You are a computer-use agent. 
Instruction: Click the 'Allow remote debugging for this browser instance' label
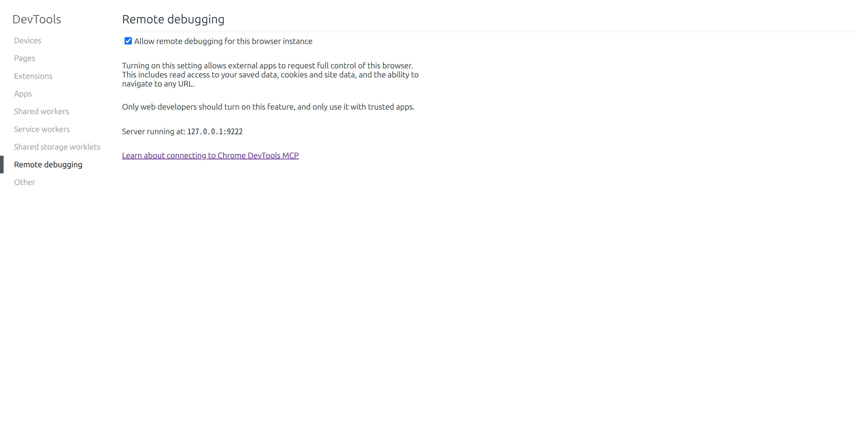223,41
